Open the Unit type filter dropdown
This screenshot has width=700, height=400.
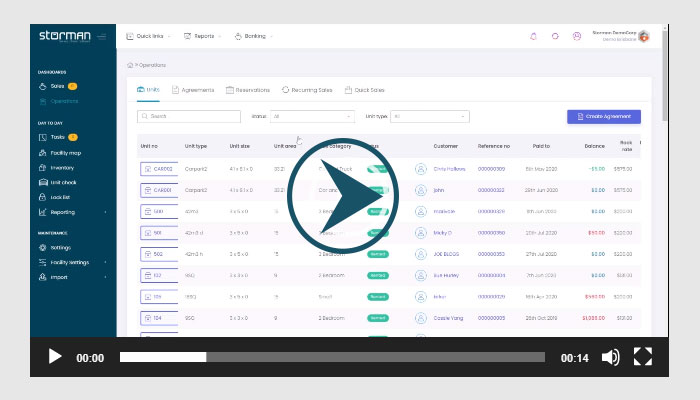428,116
